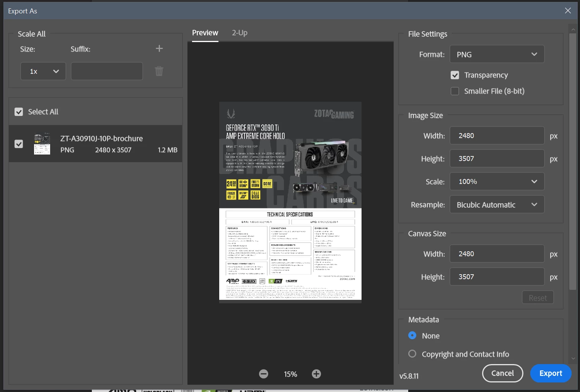Click the v5.8.11 version label
The width and height of the screenshot is (580, 392).
pos(409,376)
